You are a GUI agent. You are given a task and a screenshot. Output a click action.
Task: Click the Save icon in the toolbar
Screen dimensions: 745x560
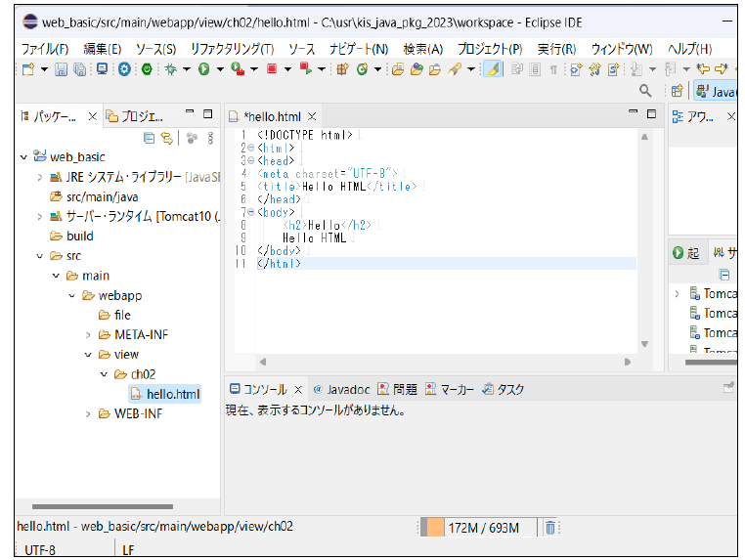pos(61,69)
